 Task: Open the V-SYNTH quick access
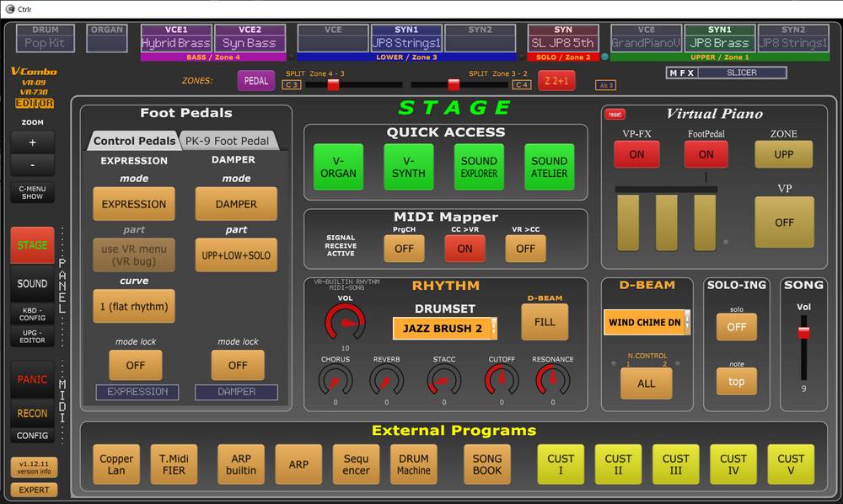click(x=409, y=167)
